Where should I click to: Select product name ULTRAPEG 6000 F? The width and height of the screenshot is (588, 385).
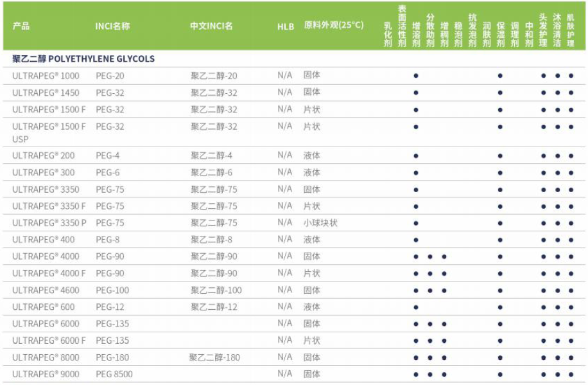tap(49, 340)
